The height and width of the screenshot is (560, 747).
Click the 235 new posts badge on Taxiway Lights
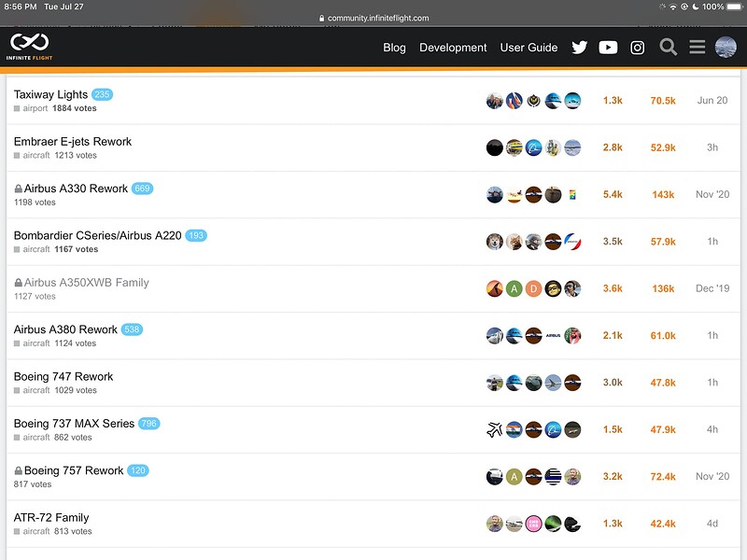click(x=102, y=94)
